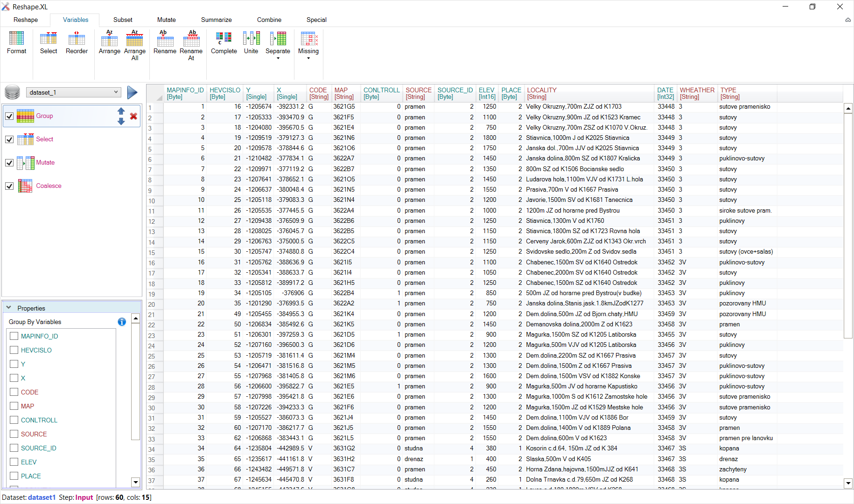Viewport: 854px width, 504px height.
Task: Uncheck the Coalesce step checkbox
Action: [x=9, y=186]
